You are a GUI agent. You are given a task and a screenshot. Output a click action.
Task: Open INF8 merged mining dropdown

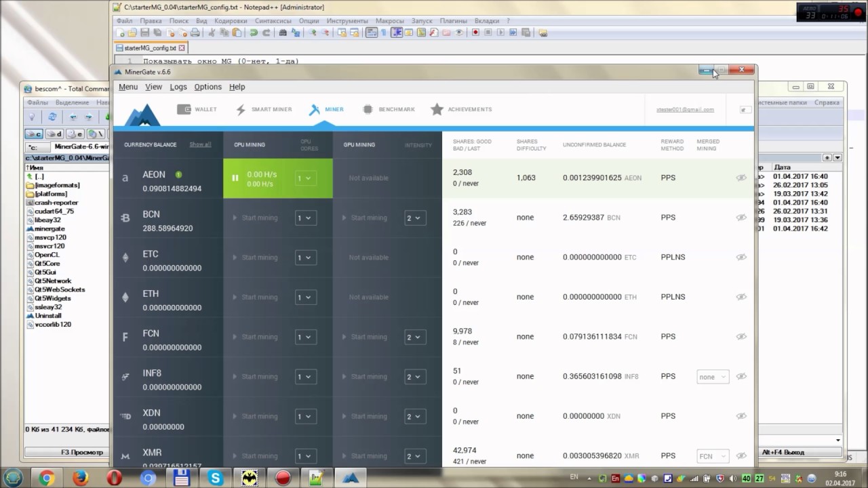point(713,377)
